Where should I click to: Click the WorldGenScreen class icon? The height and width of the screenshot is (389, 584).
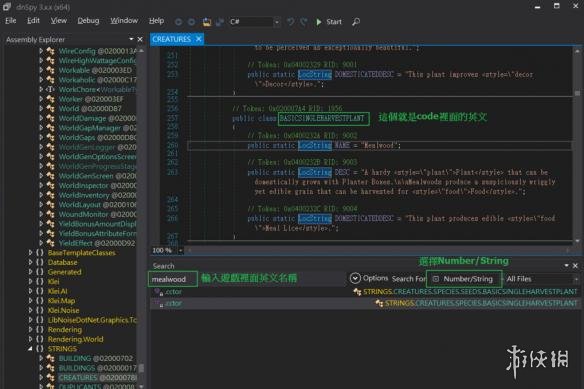coord(51,175)
